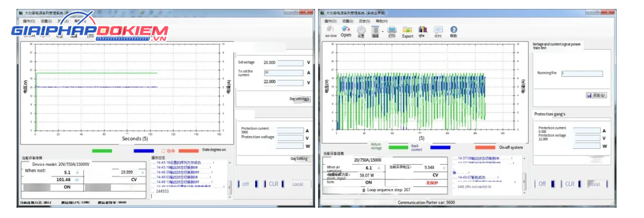Click the CV mode label in right window

coord(435,175)
